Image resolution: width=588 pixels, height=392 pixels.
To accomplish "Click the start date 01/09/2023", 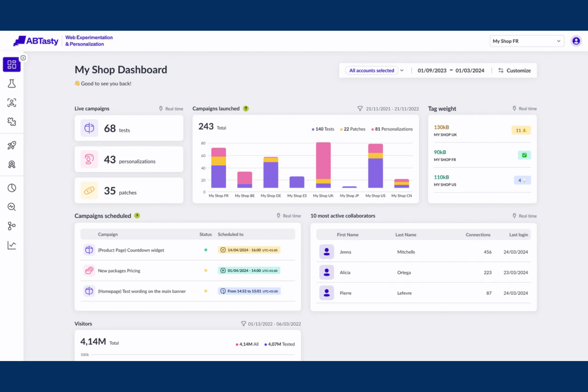I will point(432,70).
